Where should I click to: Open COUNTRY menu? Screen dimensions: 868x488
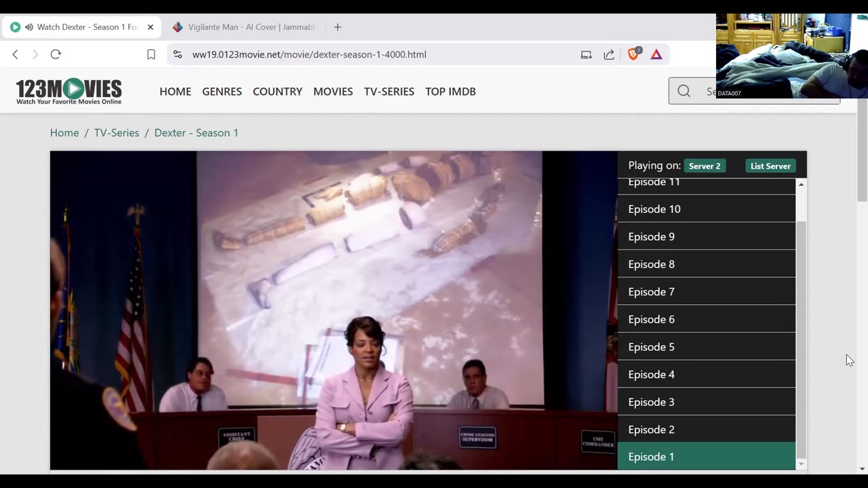(277, 91)
